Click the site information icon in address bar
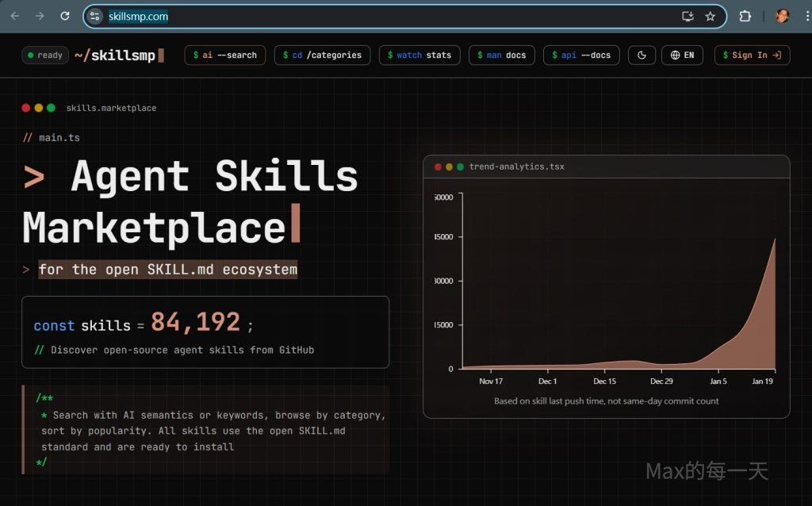Viewport: 812px width, 506px height. (95, 16)
